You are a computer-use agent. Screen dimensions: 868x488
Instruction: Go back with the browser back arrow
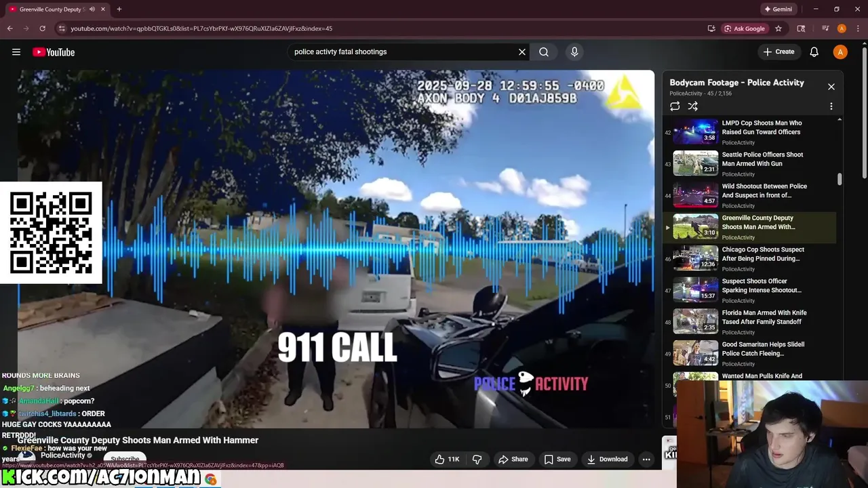[x=10, y=28]
